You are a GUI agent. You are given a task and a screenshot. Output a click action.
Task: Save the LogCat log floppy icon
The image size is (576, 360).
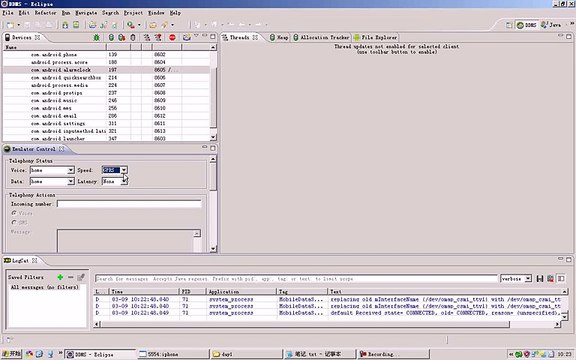540,279
